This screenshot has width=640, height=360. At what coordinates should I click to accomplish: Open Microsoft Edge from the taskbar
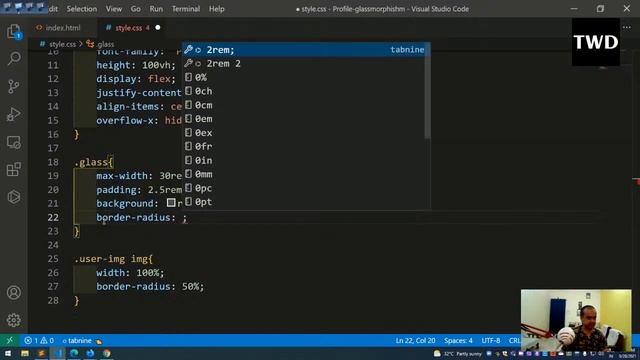pos(74,353)
